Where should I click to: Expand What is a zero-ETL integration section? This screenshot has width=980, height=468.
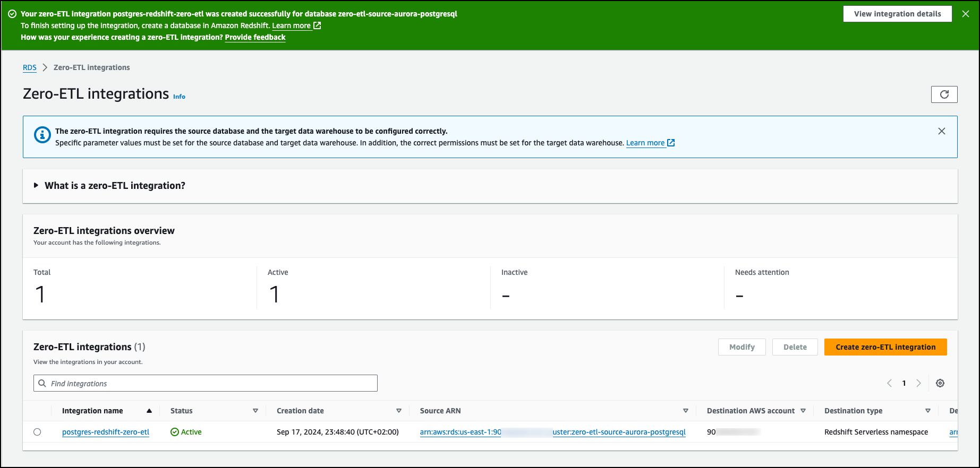click(x=36, y=185)
